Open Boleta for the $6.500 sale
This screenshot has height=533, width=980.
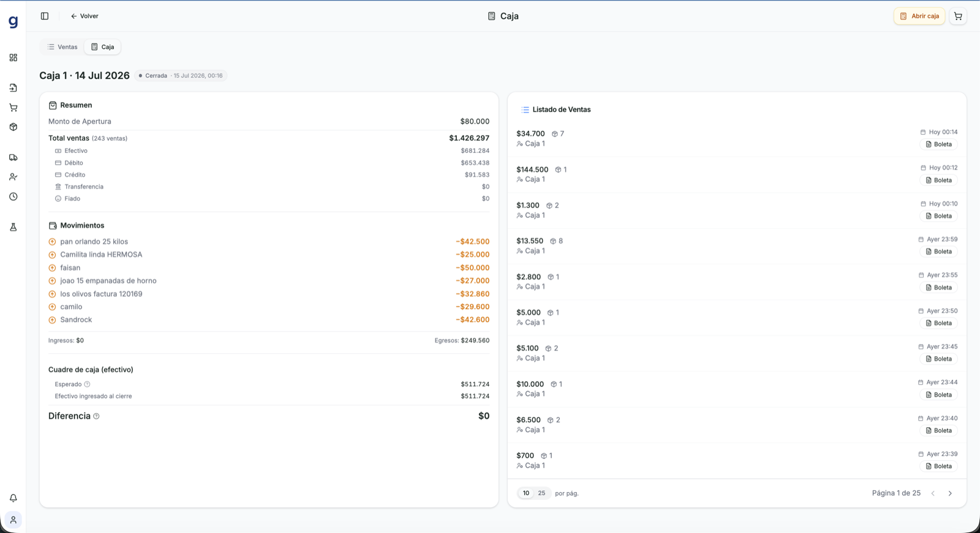(x=938, y=431)
